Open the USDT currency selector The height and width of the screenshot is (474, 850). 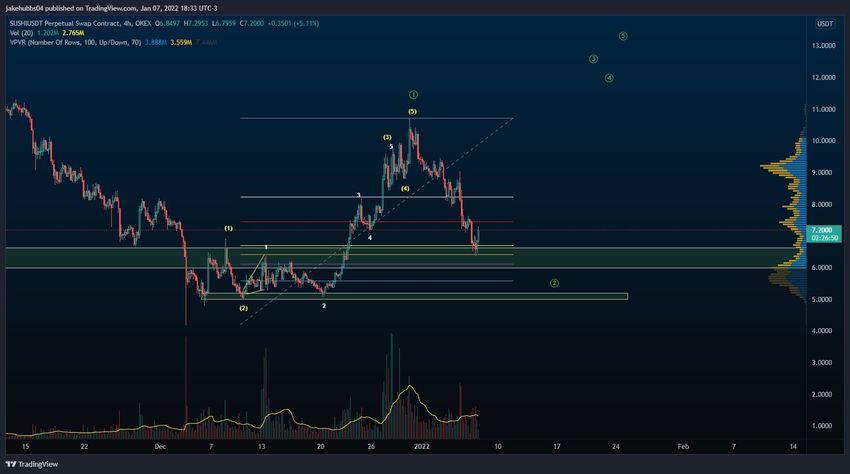click(x=824, y=23)
